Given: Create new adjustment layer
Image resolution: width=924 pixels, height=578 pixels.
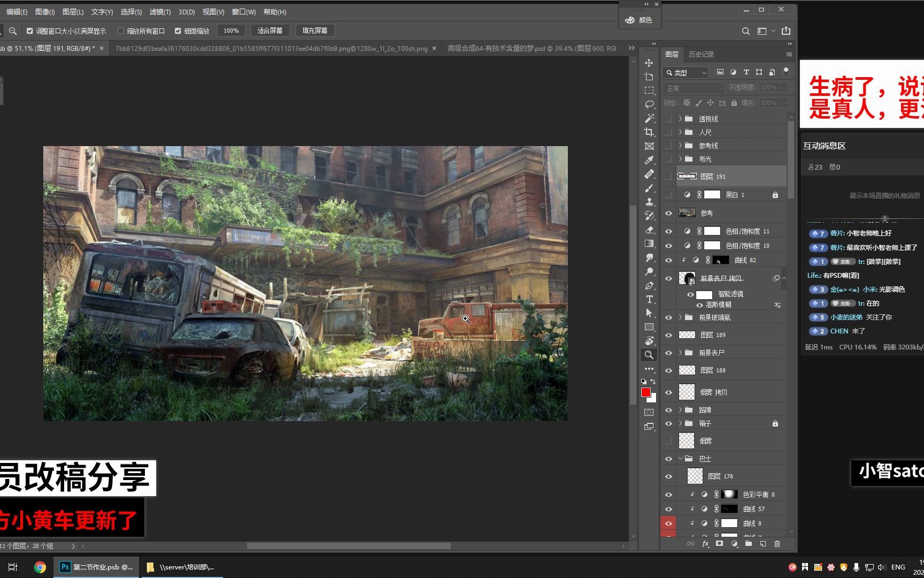Looking at the screenshot, I should 734,544.
